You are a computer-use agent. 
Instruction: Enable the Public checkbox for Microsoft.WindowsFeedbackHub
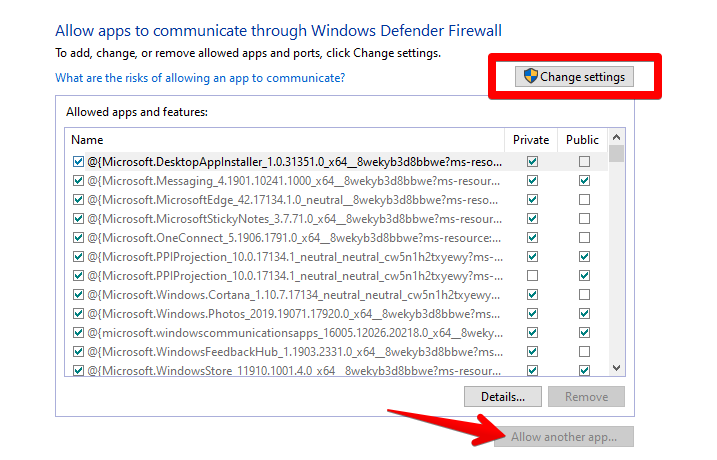(584, 352)
